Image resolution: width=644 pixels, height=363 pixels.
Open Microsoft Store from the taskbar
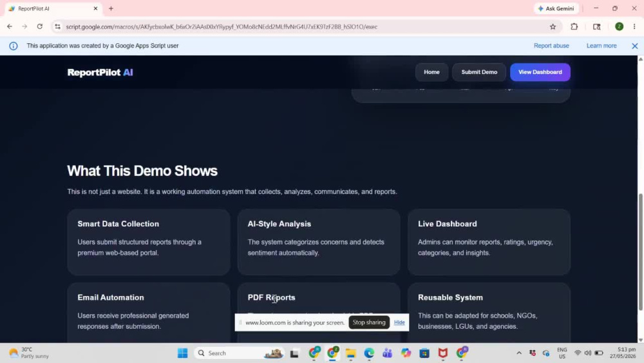[424, 353]
